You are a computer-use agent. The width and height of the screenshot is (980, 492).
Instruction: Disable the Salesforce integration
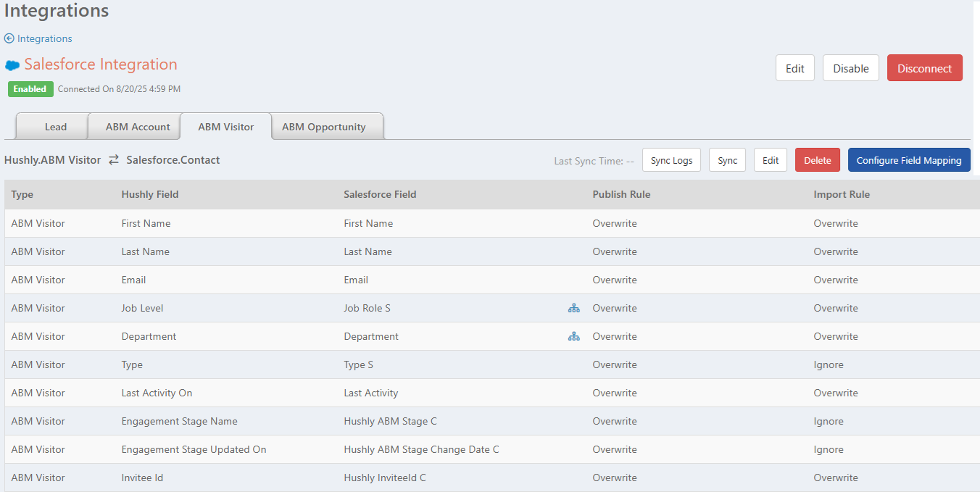pos(851,68)
